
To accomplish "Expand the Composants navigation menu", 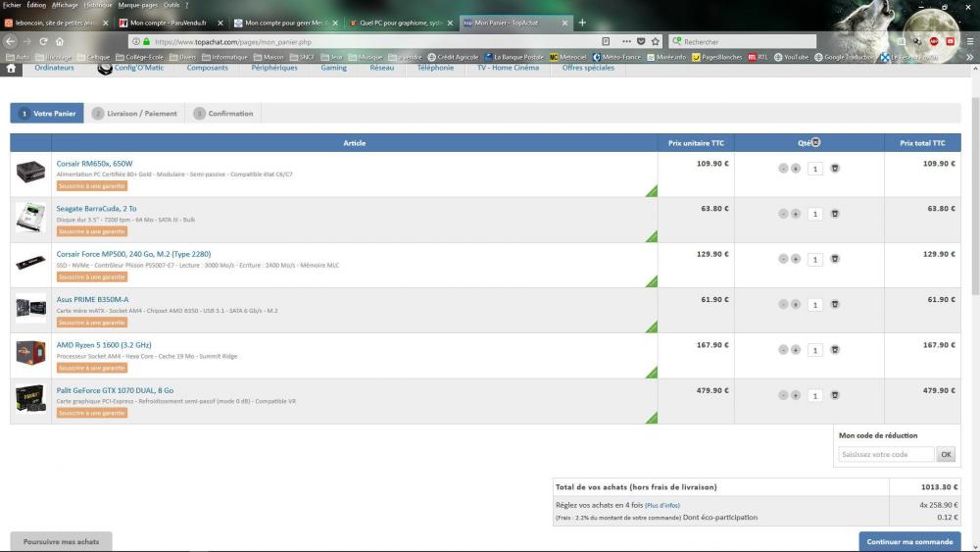I will pyautogui.click(x=207, y=68).
